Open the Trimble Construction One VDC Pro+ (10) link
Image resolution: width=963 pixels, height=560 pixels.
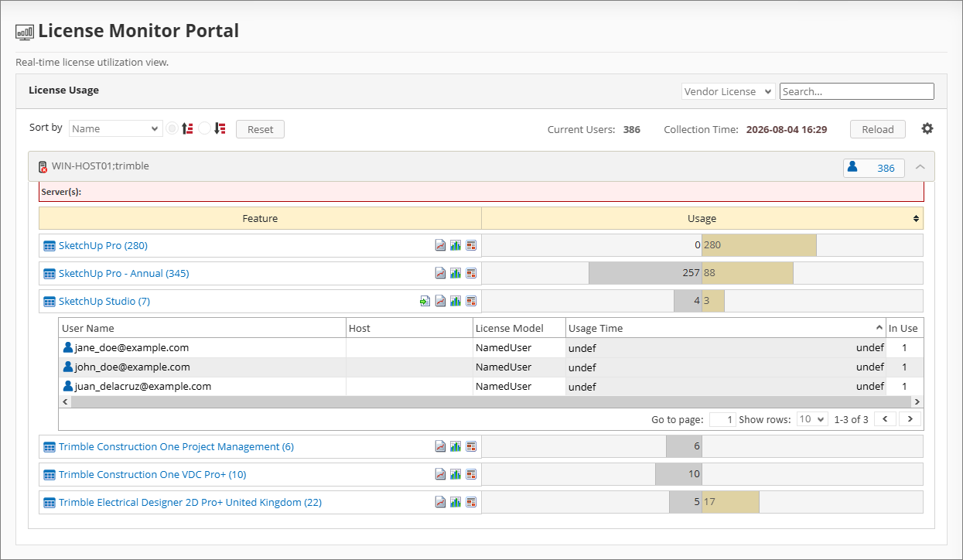click(x=152, y=475)
